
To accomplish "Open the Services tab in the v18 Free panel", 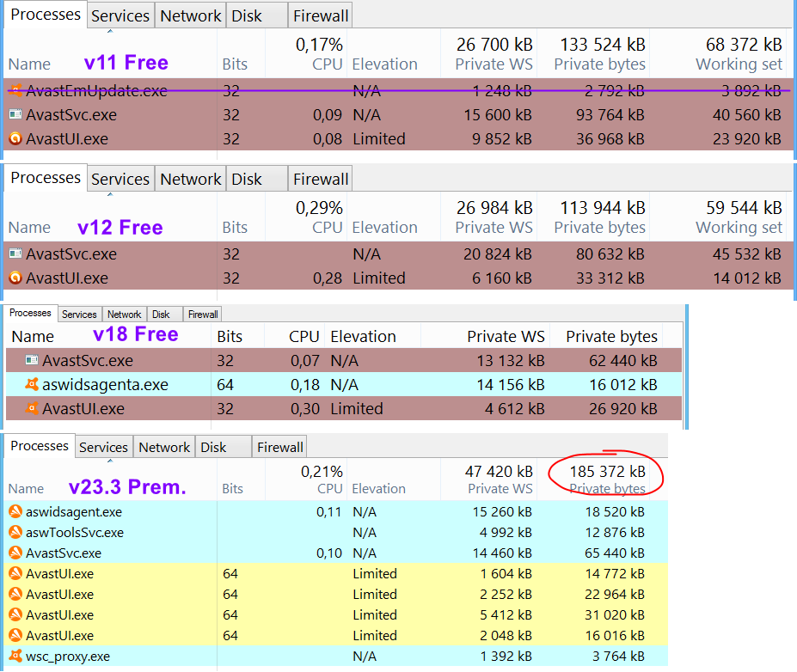I will pyautogui.click(x=79, y=315).
